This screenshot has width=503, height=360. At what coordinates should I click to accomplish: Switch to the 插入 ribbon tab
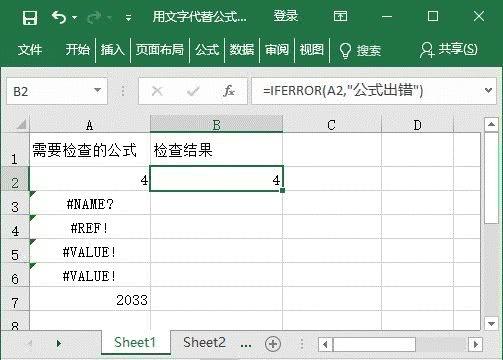113,50
